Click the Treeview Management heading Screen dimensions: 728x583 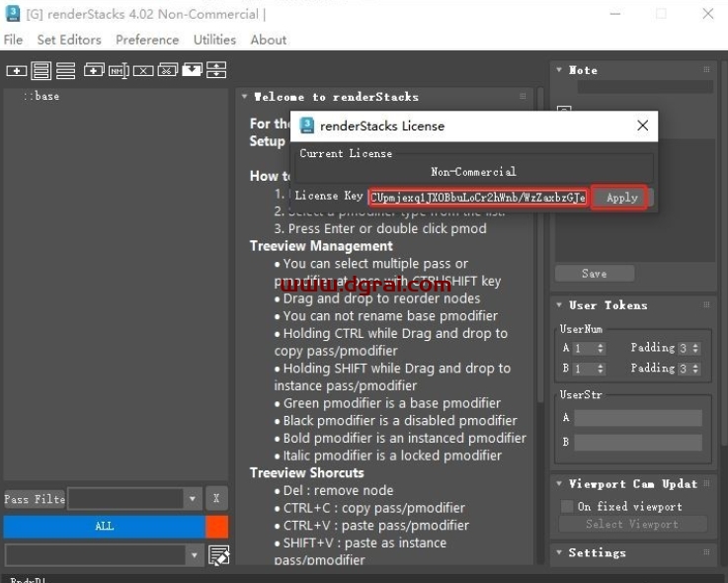pos(321,246)
